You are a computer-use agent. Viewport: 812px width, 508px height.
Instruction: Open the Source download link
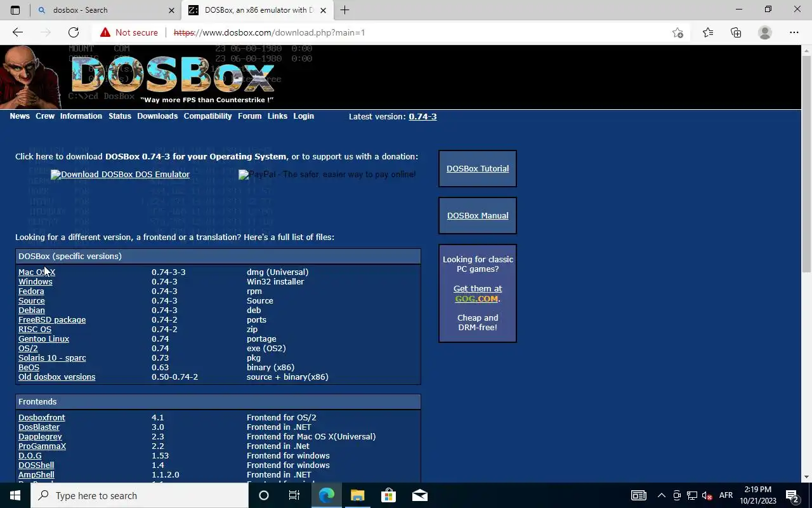(32, 301)
